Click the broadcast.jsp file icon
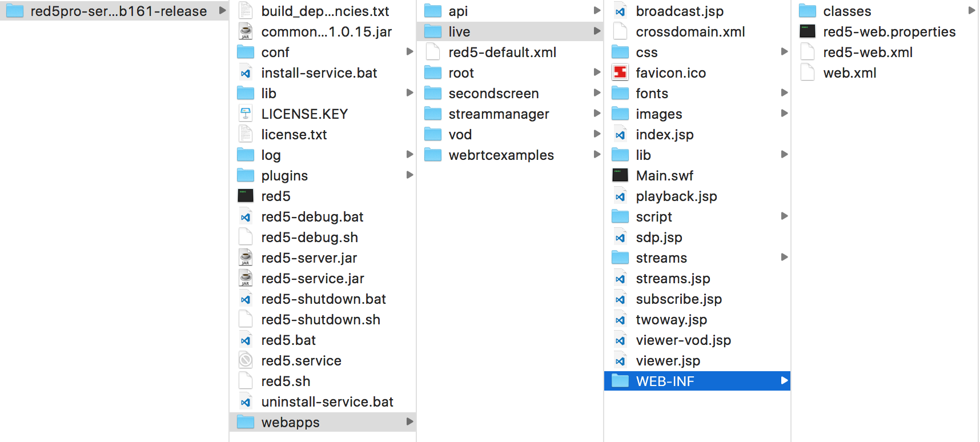The width and height of the screenshot is (980, 442). click(620, 11)
